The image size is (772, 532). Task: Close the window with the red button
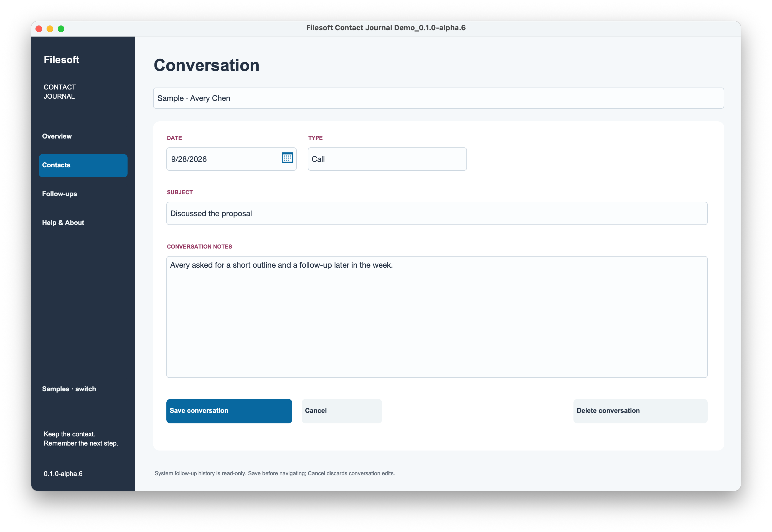coord(39,29)
